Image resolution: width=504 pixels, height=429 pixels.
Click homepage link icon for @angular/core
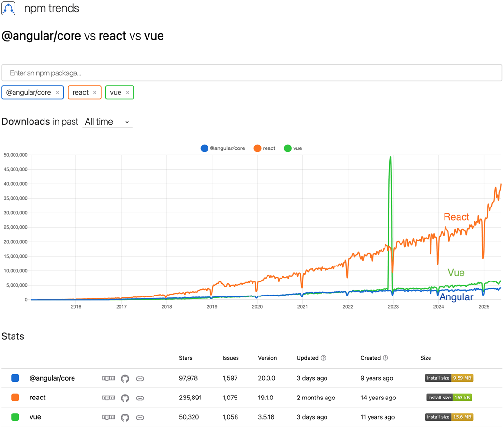[140, 378]
